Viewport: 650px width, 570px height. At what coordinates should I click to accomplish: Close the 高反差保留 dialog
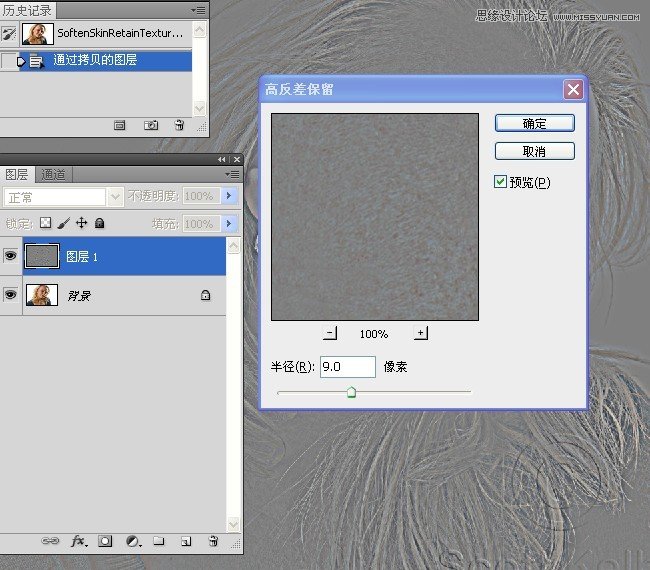573,89
